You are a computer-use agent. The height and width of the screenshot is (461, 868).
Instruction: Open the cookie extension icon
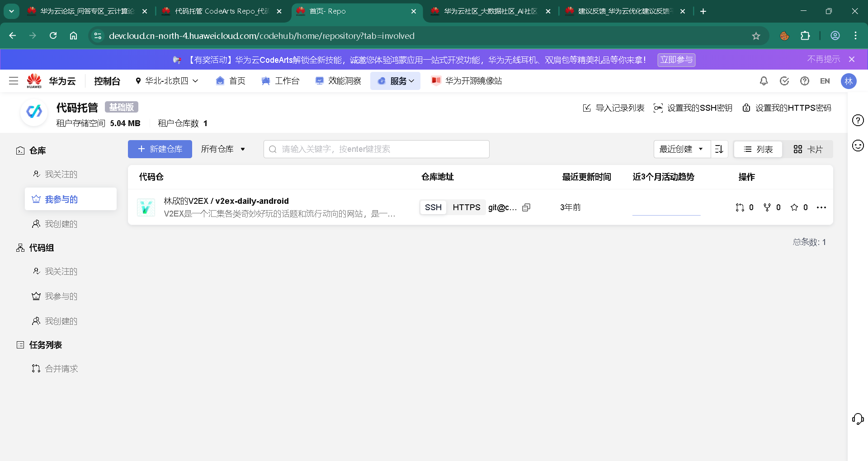[784, 36]
